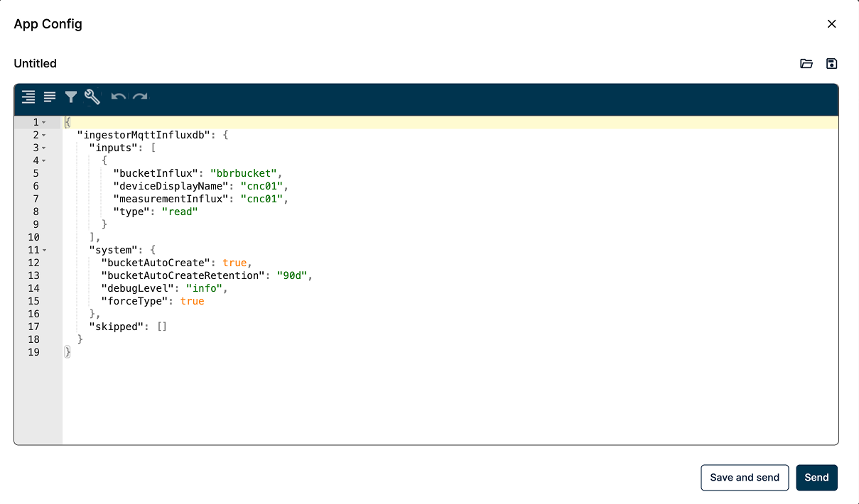Open a config file via folder icon

806,64
